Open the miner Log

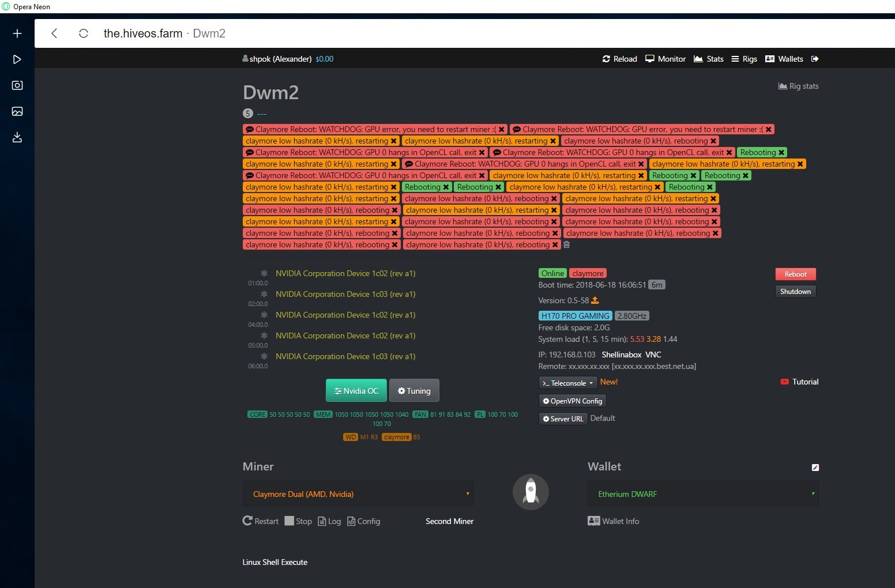click(x=329, y=521)
